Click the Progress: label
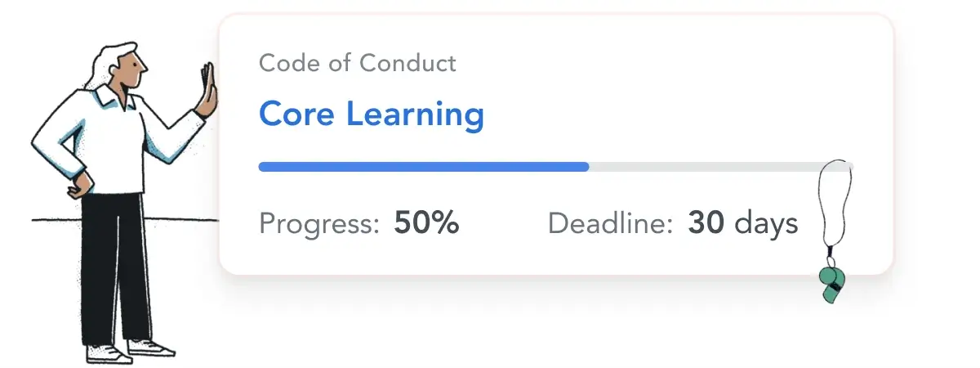980x368 pixels. [x=319, y=223]
